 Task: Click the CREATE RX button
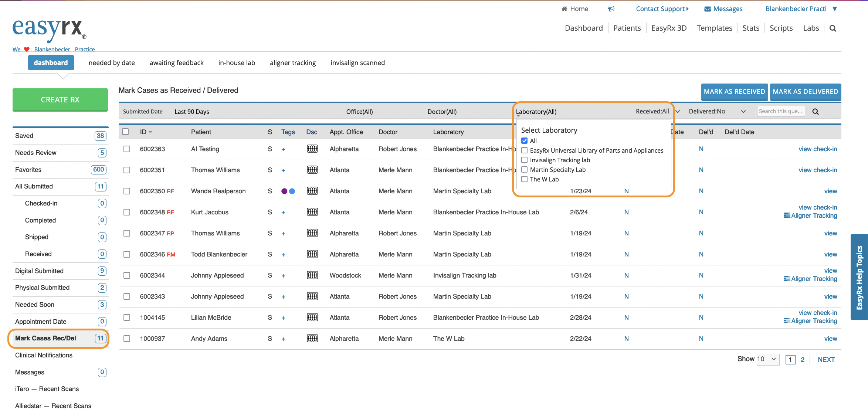pyautogui.click(x=60, y=100)
